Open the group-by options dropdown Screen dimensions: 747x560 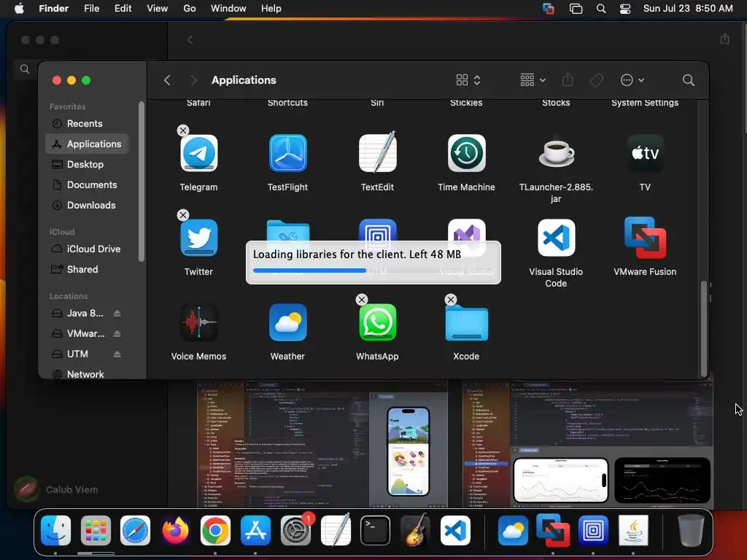pyautogui.click(x=533, y=80)
